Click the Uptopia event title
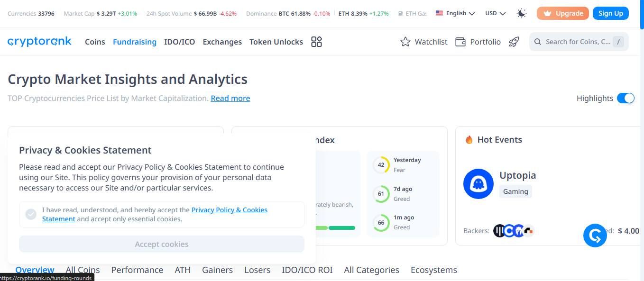The image size is (644, 281). tap(518, 175)
